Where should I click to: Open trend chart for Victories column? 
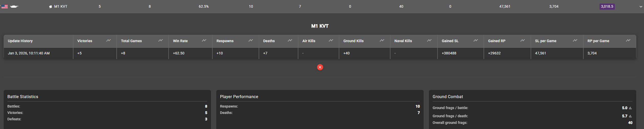pos(108,41)
